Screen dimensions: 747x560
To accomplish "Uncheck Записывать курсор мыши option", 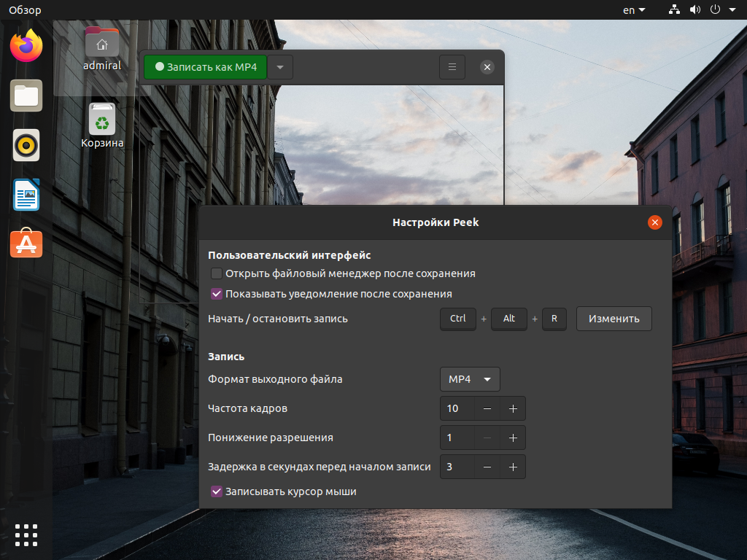I will (x=216, y=491).
